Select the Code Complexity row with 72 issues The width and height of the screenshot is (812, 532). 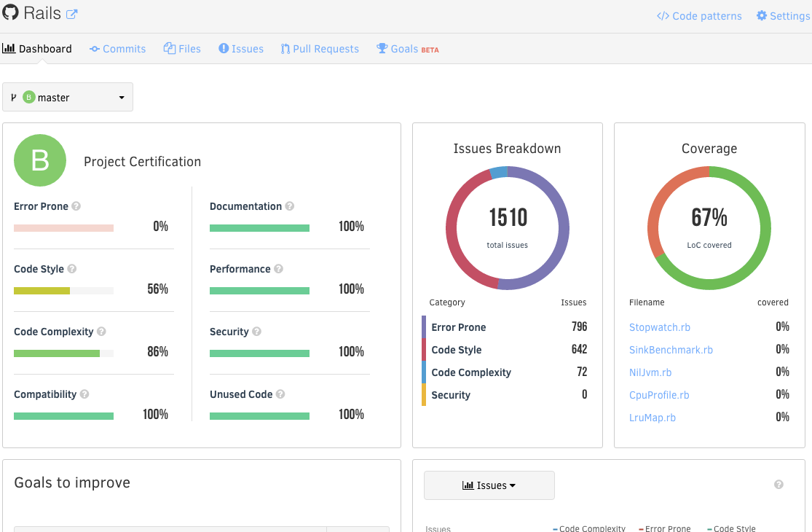[505, 372]
